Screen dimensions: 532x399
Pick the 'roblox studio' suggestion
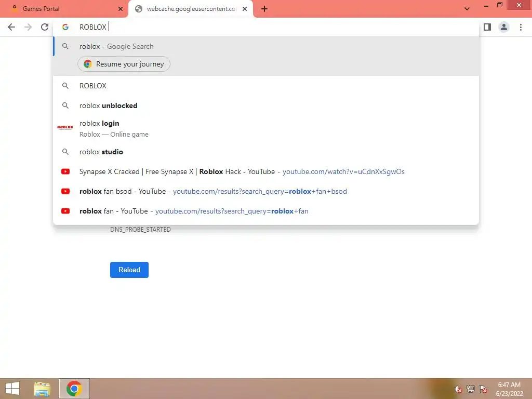click(x=266, y=152)
